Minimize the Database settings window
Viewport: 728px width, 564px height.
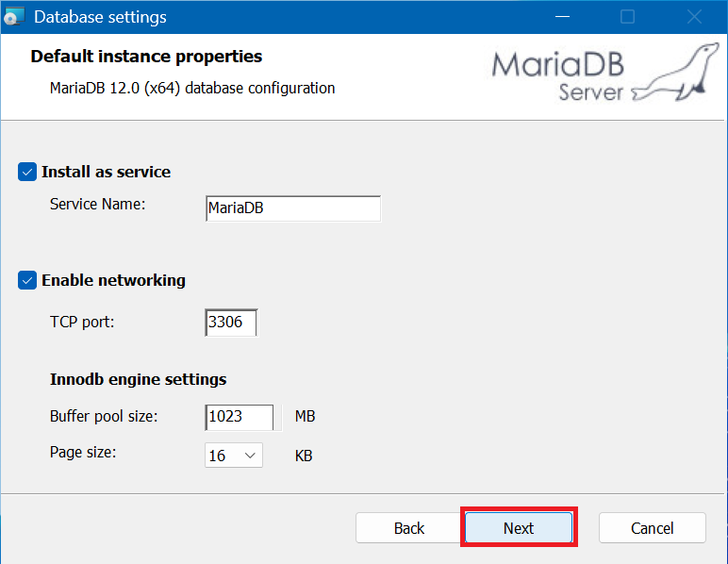[563, 17]
